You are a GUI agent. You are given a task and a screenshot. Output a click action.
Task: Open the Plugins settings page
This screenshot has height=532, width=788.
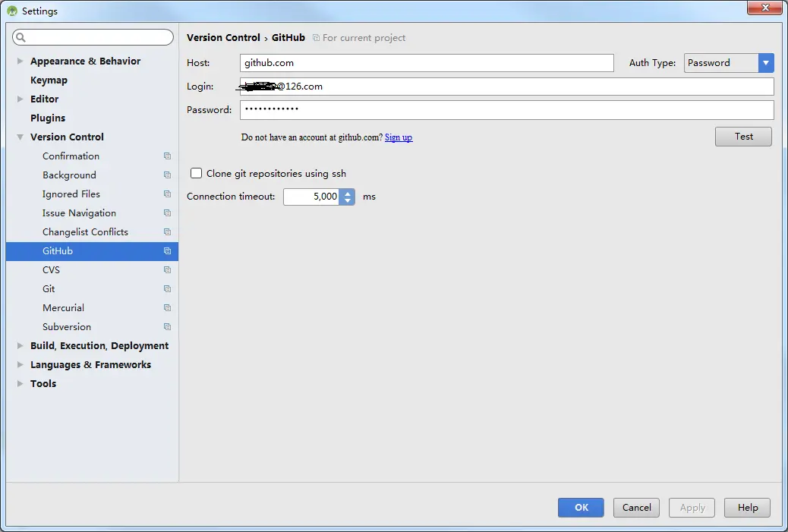48,118
